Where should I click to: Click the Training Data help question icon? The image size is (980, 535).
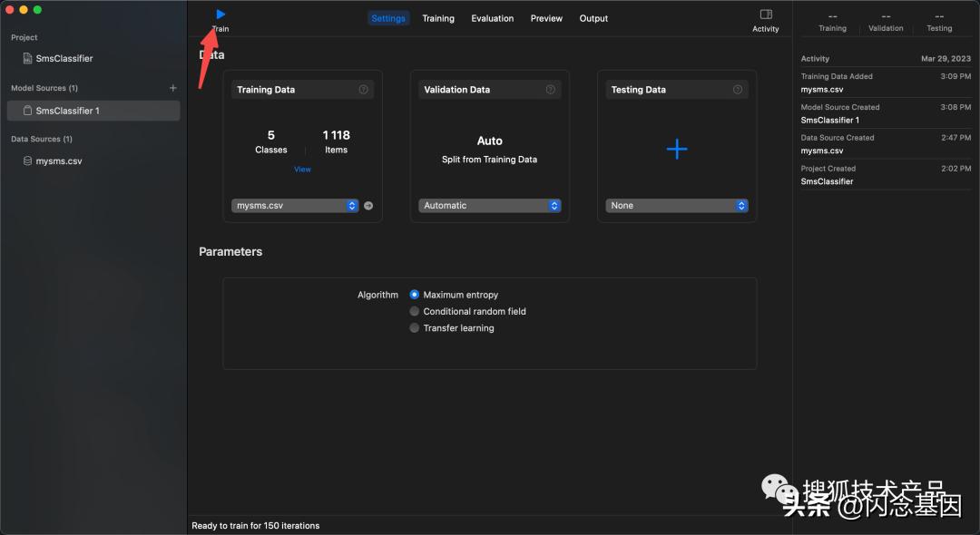(x=363, y=90)
